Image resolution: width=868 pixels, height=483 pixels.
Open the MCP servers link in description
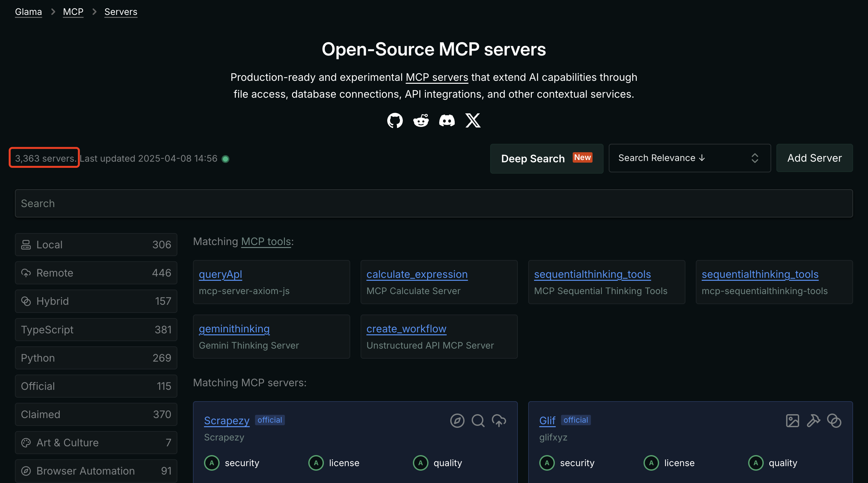[437, 77]
